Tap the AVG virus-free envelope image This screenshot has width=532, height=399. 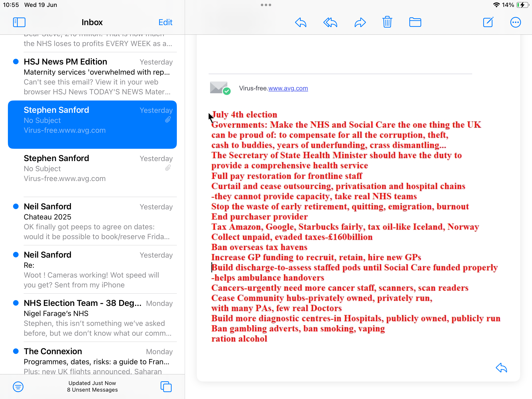pyautogui.click(x=220, y=88)
